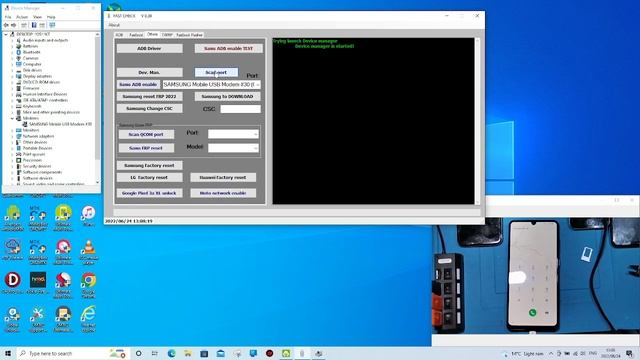
Task: Open iTunes desktop shortcut
Action: (x=88, y=216)
